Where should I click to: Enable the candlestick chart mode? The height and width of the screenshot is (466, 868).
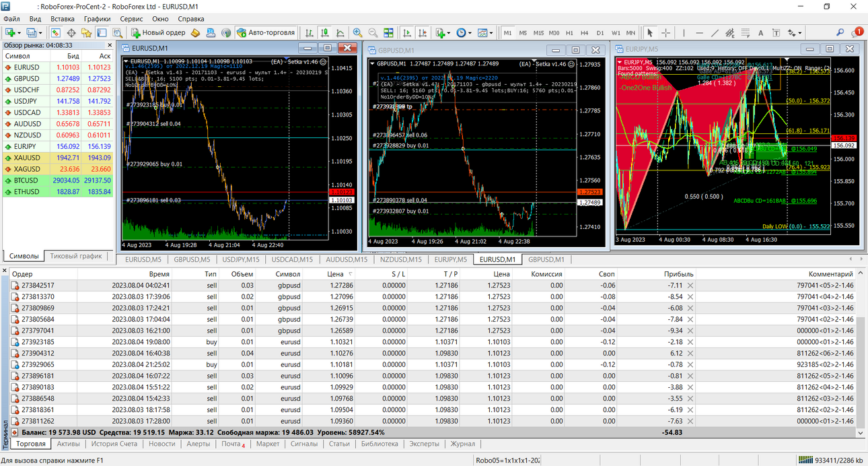click(x=325, y=32)
